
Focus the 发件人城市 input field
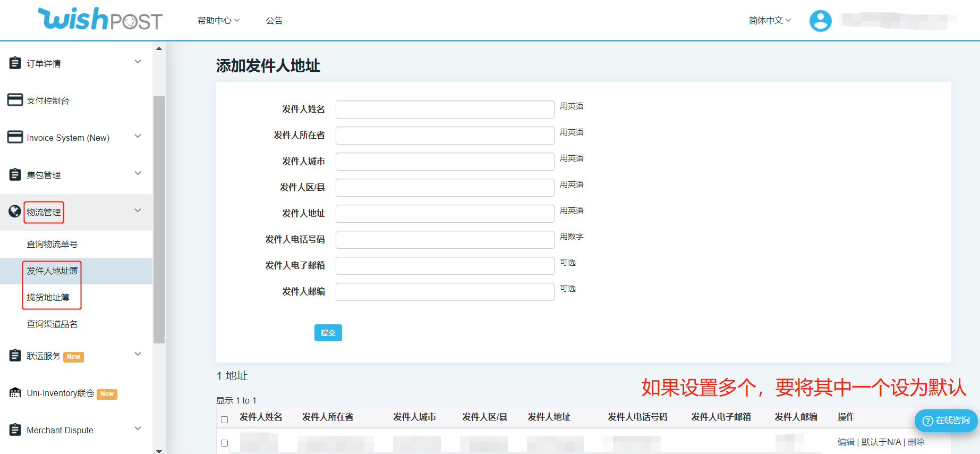(445, 162)
